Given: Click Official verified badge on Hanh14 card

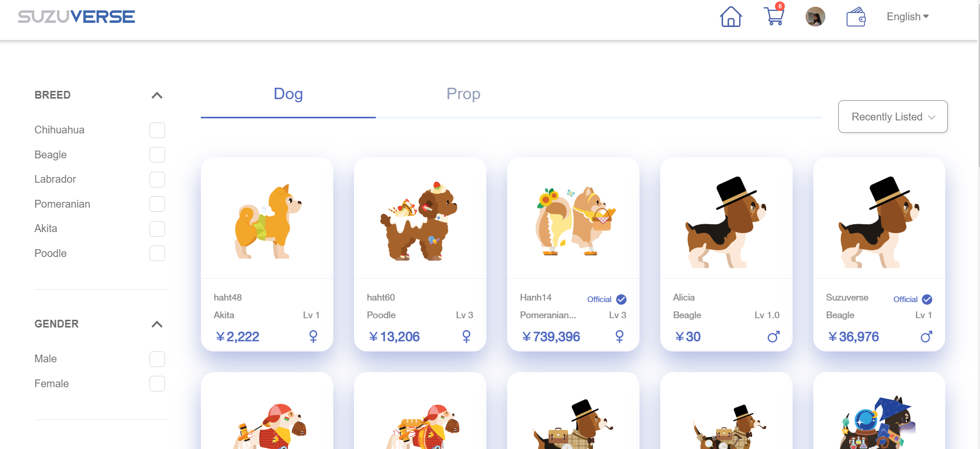Looking at the screenshot, I should pyautogui.click(x=621, y=300).
